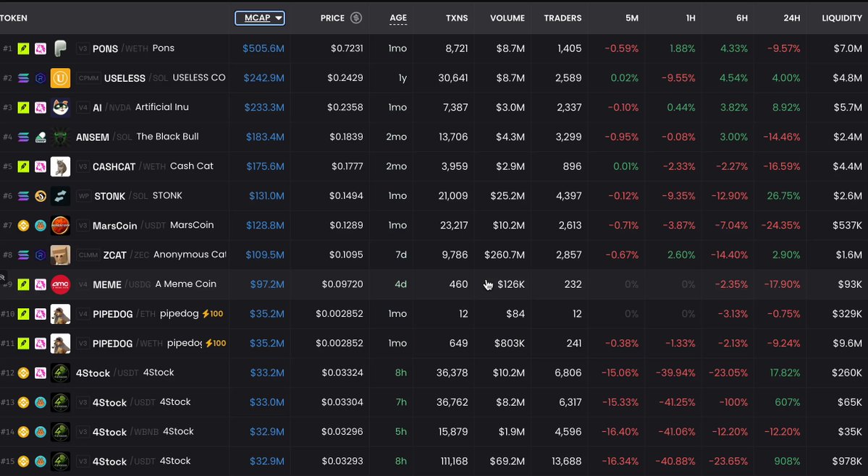This screenshot has width=868, height=476.
Task: Sort by 24H price change
Action: 791,18
